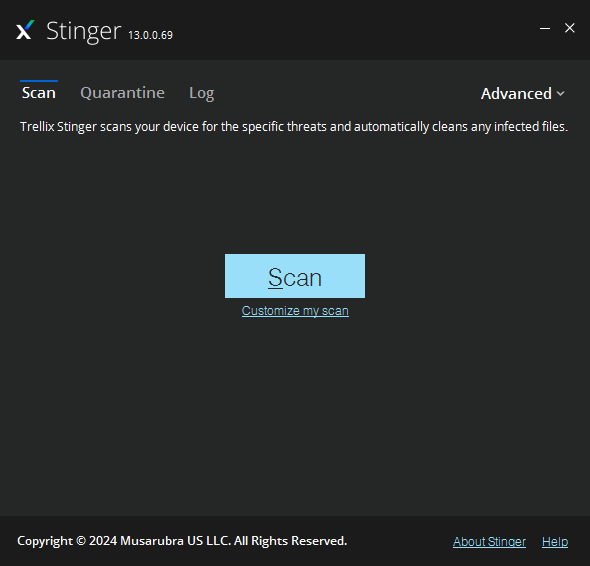Viewport: 590px width, 566px height.
Task: Click the version number 13.0.0.69
Action: [151, 35]
